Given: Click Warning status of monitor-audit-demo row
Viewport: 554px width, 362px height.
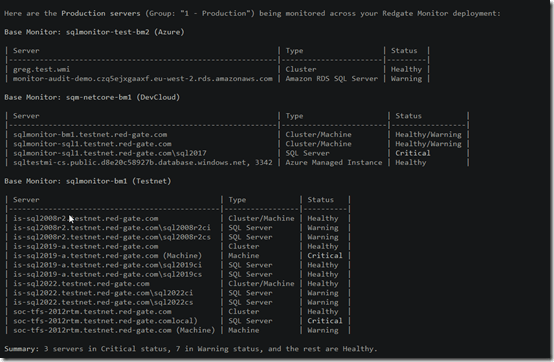Looking at the screenshot, I should (406, 78).
